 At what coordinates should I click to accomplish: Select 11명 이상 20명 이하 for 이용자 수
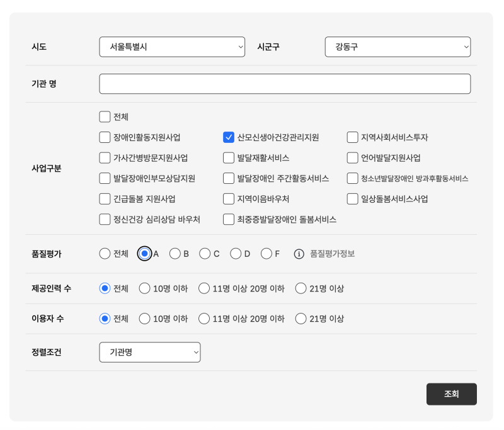[204, 319]
